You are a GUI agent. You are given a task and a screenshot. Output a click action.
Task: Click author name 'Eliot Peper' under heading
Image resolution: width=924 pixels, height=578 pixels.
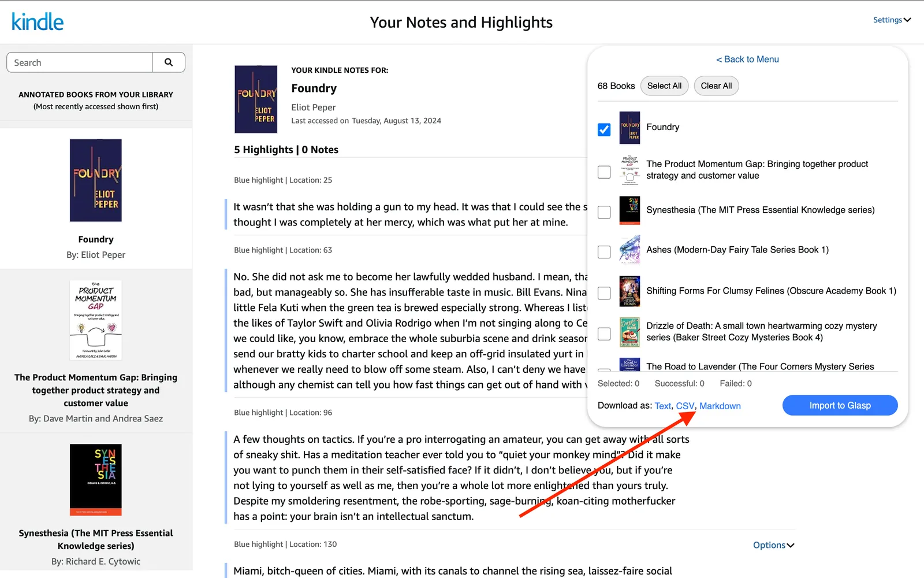tap(314, 108)
